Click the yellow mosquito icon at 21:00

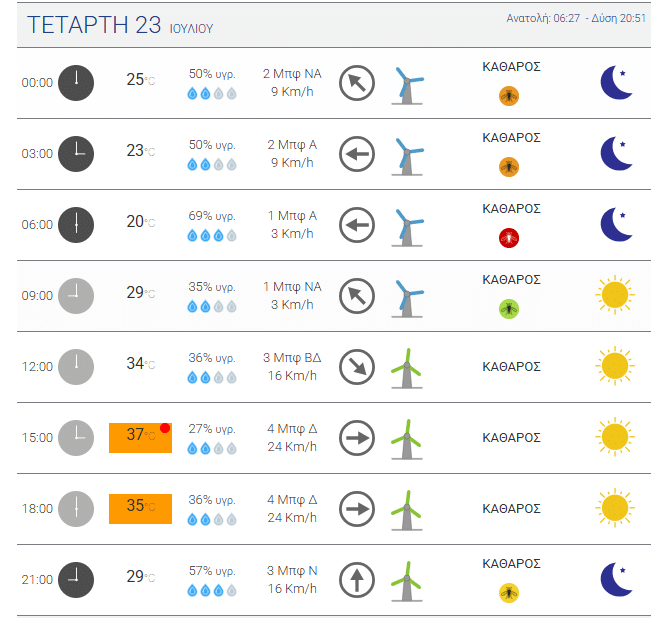pyautogui.click(x=509, y=593)
